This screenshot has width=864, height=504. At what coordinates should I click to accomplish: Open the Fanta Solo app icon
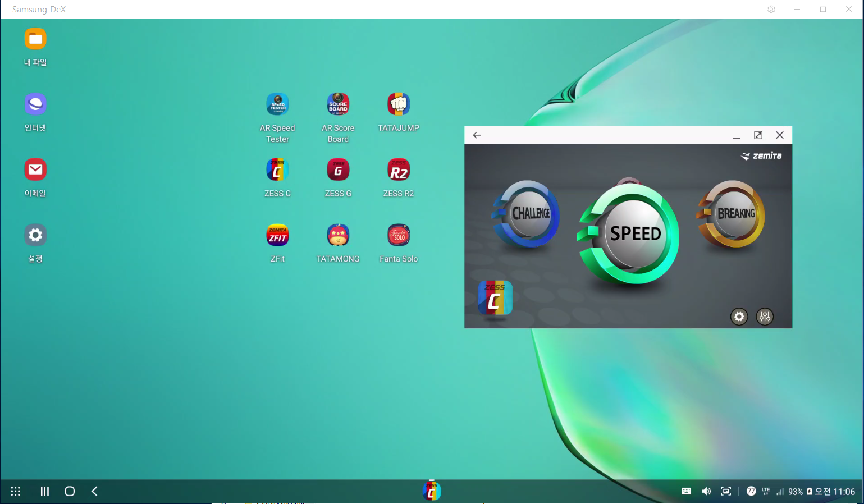[x=399, y=235]
